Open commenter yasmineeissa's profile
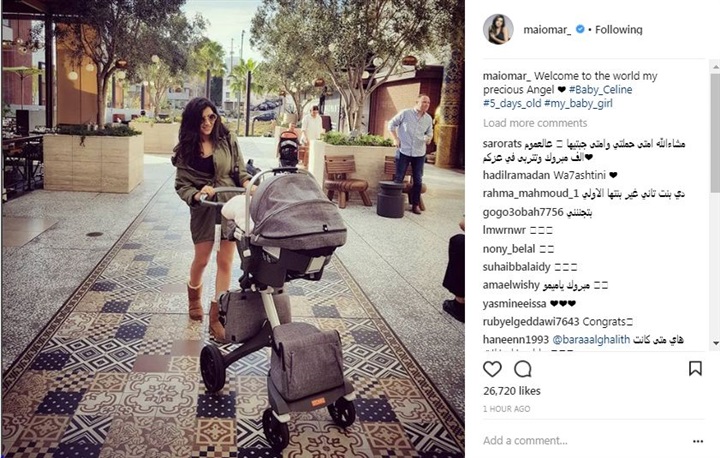This screenshot has height=458, width=720. pos(514,304)
